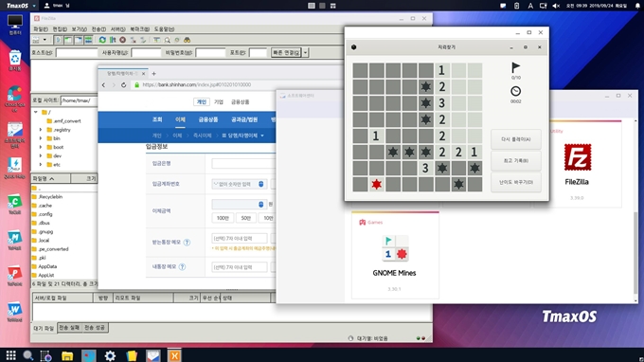Expand the 당행/타행이체 breadcrumb dropdown
Screen dimensions: 644x362
coord(262,136)
